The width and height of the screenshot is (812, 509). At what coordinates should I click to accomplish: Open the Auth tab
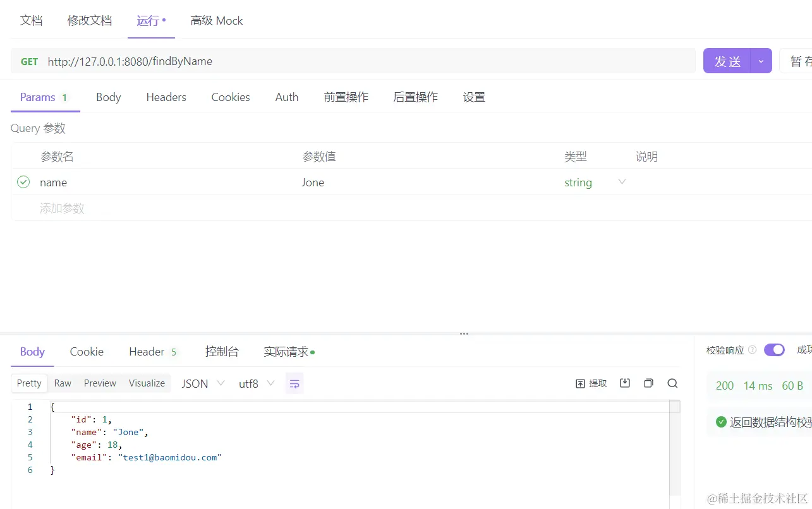[x=287, y=97]
